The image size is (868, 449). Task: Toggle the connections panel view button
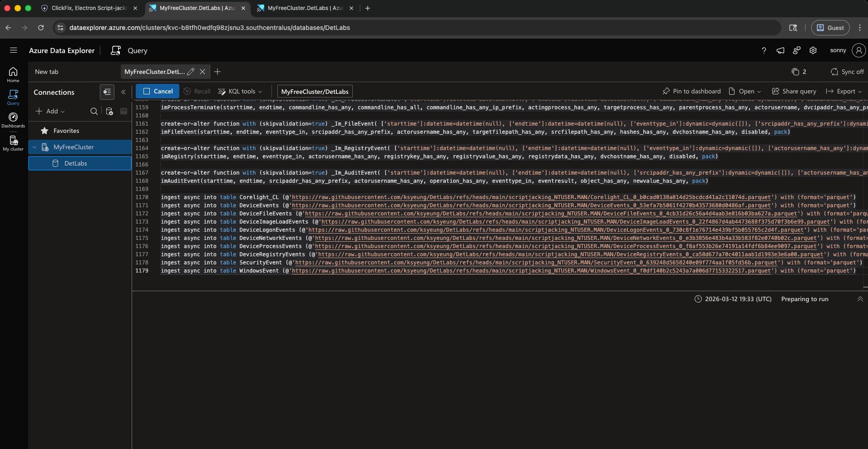(107, 92)
